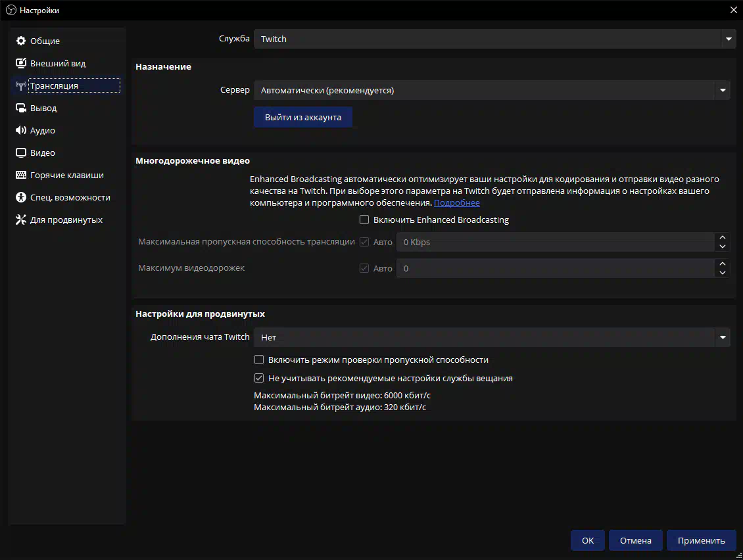Open Для продвинутых settings section
Screen dimensions: 743x560
67,220
